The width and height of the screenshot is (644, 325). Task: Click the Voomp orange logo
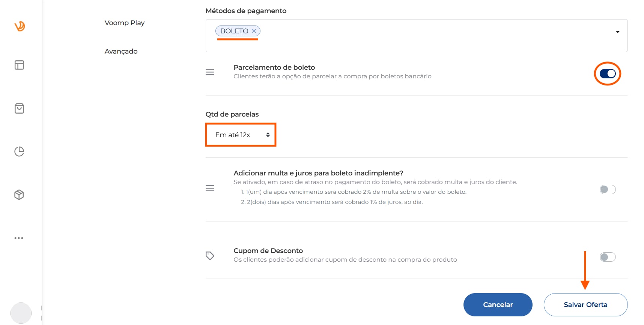point(20,26)
